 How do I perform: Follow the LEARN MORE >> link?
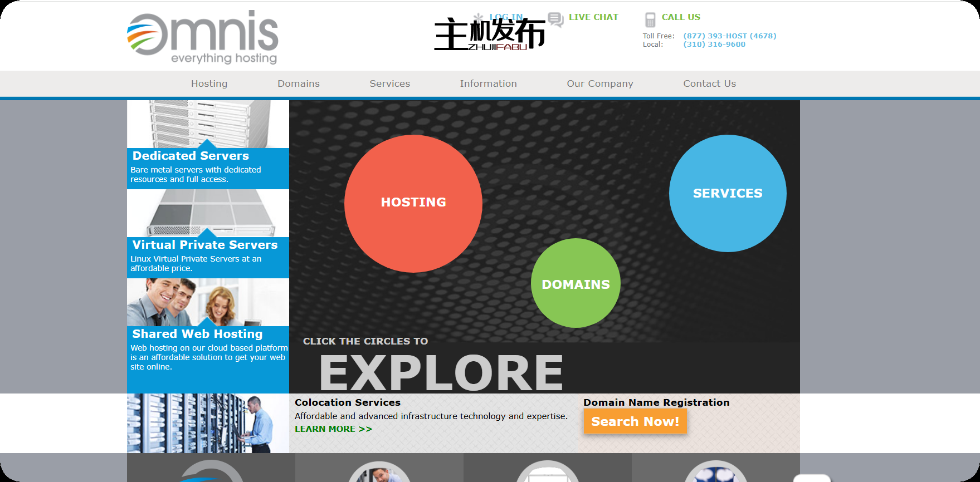[333, 429]
